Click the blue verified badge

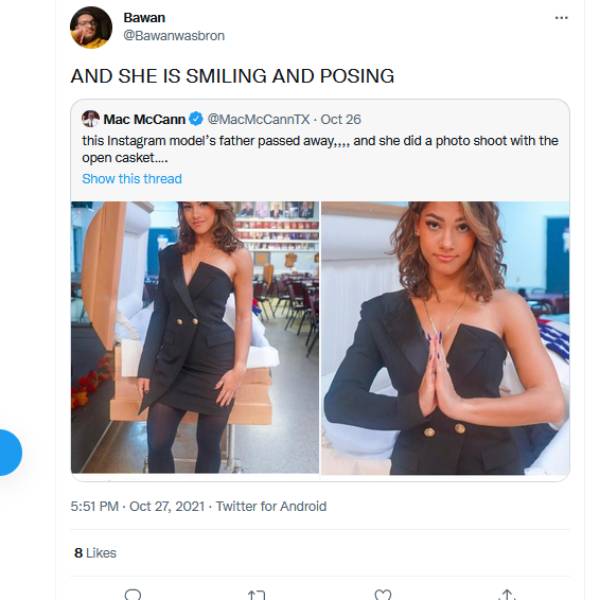(x=197, y=119)
